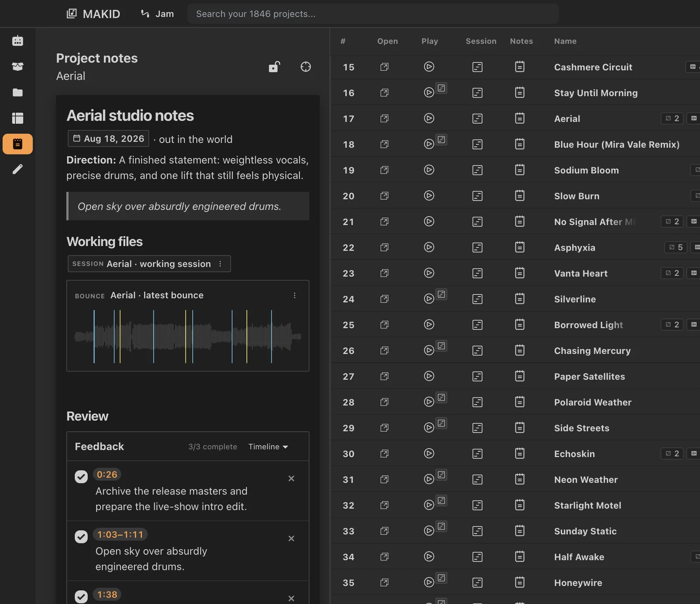Screen dimensions: 700x604
Task: Open the latest bounce options menu
Action: (294, 296)
